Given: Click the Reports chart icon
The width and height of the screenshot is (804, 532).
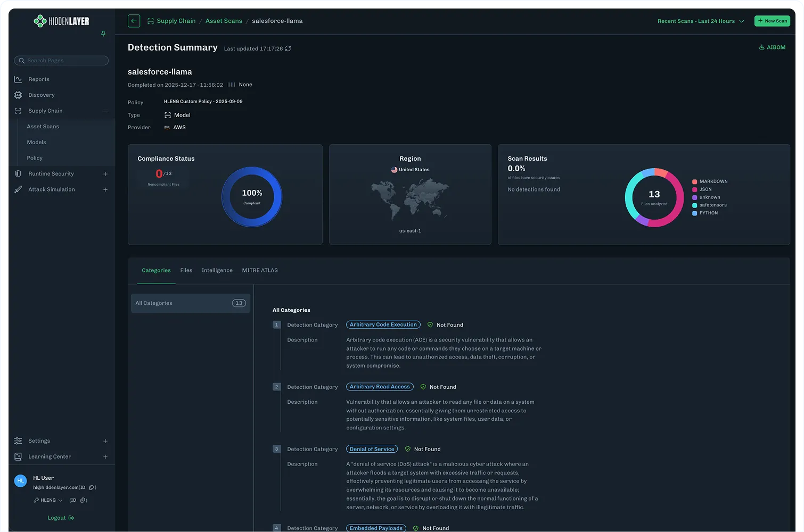Looking at the screenshot, I should [x=18, y=79].
